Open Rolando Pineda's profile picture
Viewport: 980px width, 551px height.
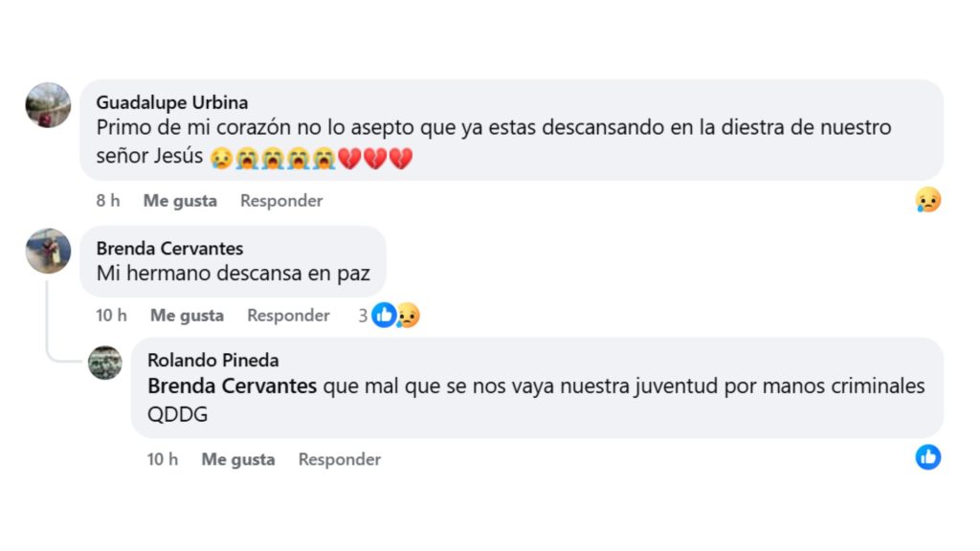click(105, 364)
